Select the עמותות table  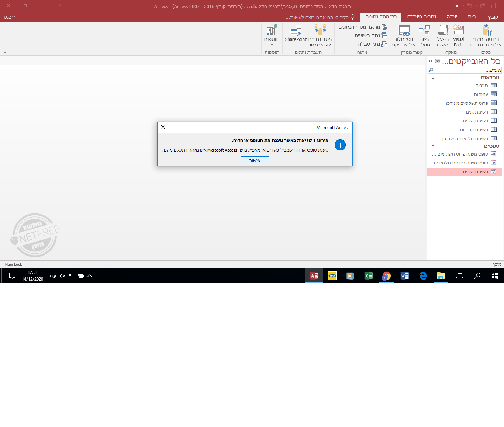[465, 94]
